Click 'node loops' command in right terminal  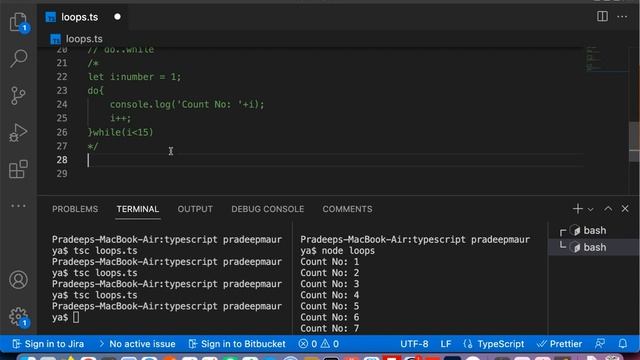(x=348, y=251)
